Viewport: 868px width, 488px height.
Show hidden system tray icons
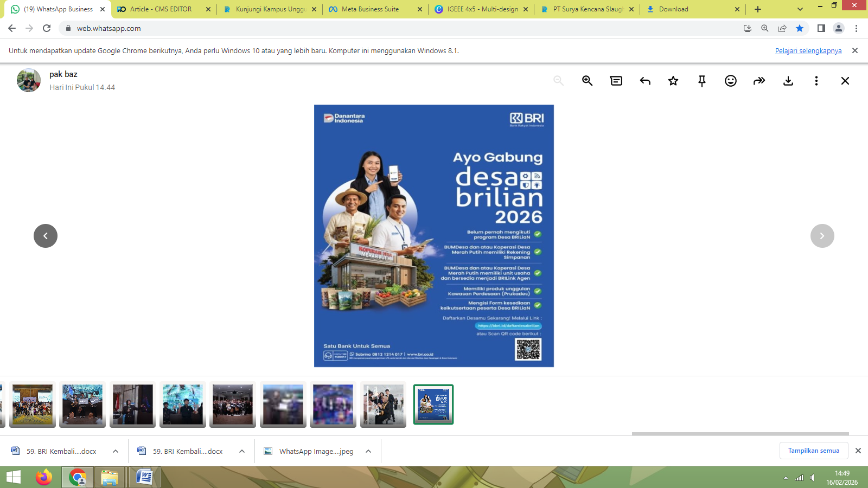(x=786, y=478)
